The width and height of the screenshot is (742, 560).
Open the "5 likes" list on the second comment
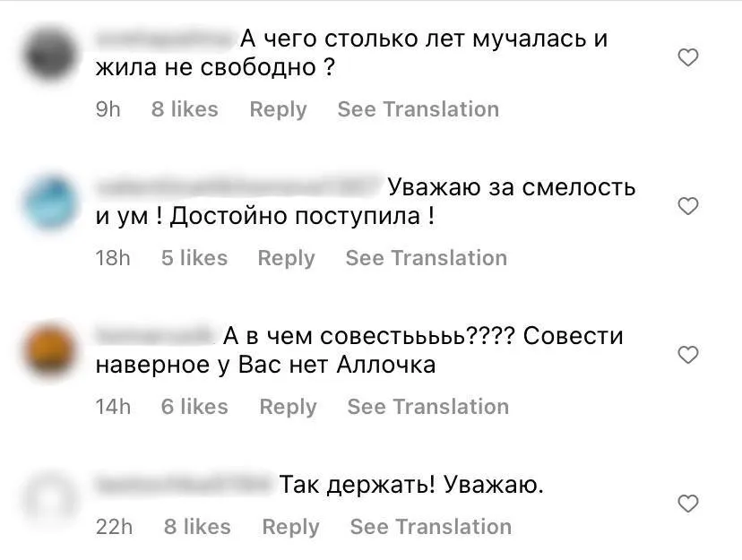tap(194, 257)
